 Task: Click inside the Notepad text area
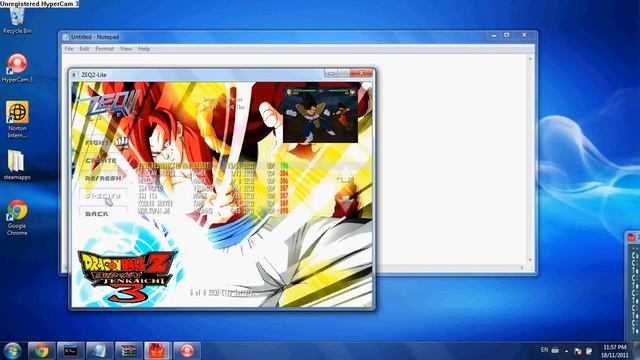pos(451,159)
